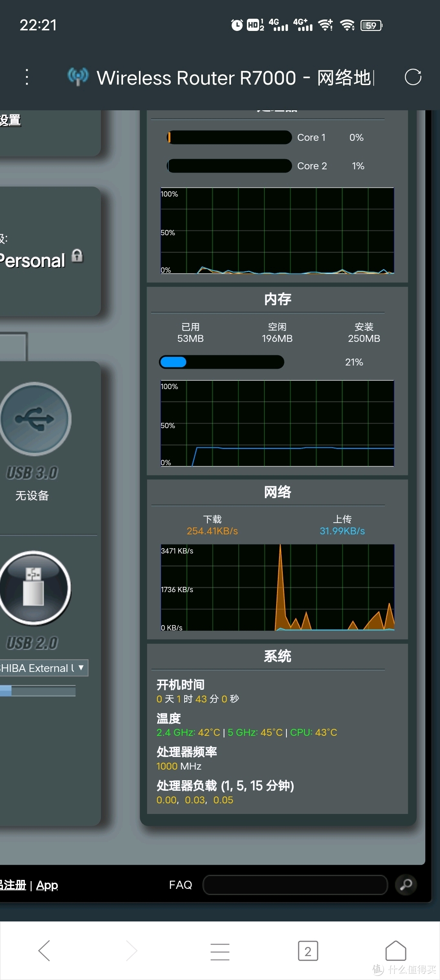Click the uptime value text
Image resolution: width=440 pixels, height=980 pixels.
(198, 699)
